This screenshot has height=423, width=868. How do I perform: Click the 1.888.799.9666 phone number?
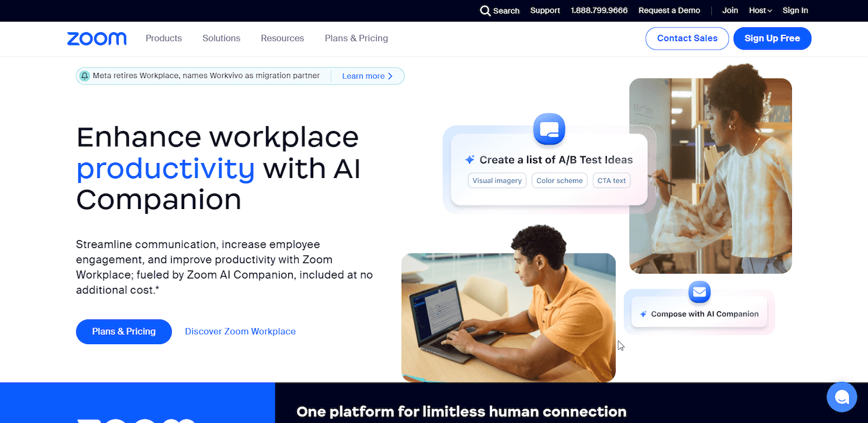[x=599, y=11]
